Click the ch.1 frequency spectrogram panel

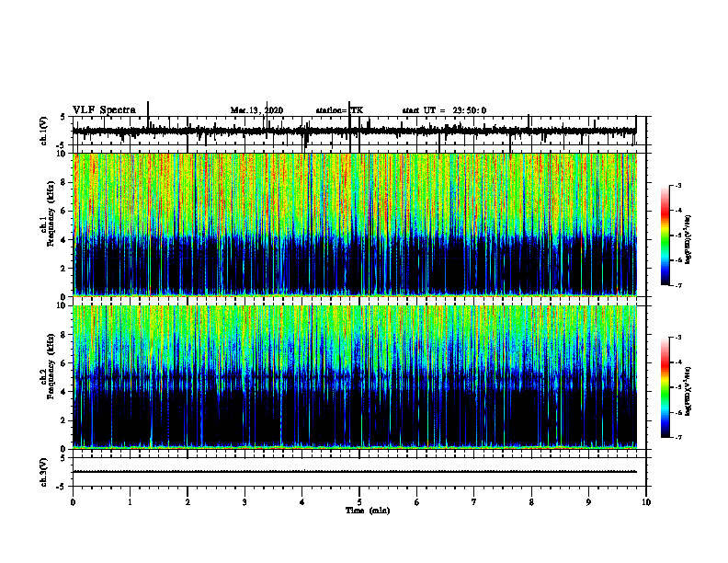pyautogui.click(x=354, y=224)
